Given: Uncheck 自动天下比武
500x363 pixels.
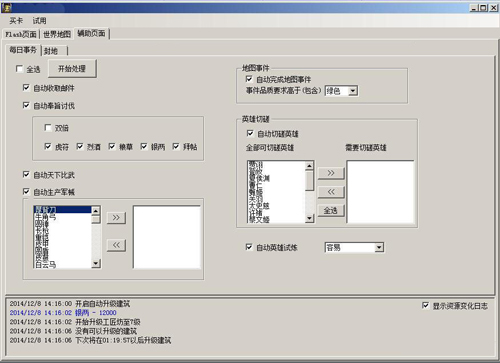Looking at the screenshot, I should click(26, 174).
